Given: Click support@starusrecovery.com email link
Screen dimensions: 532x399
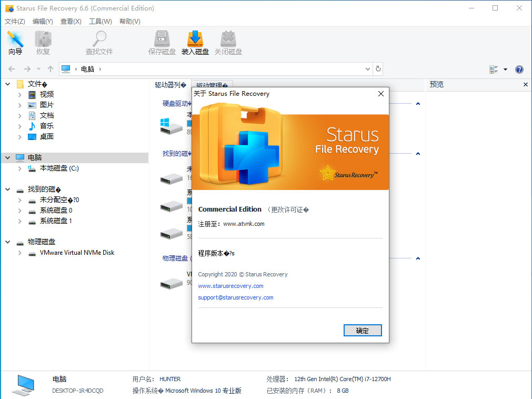Looking at the screenshot, I should click(x=235, y=297).
